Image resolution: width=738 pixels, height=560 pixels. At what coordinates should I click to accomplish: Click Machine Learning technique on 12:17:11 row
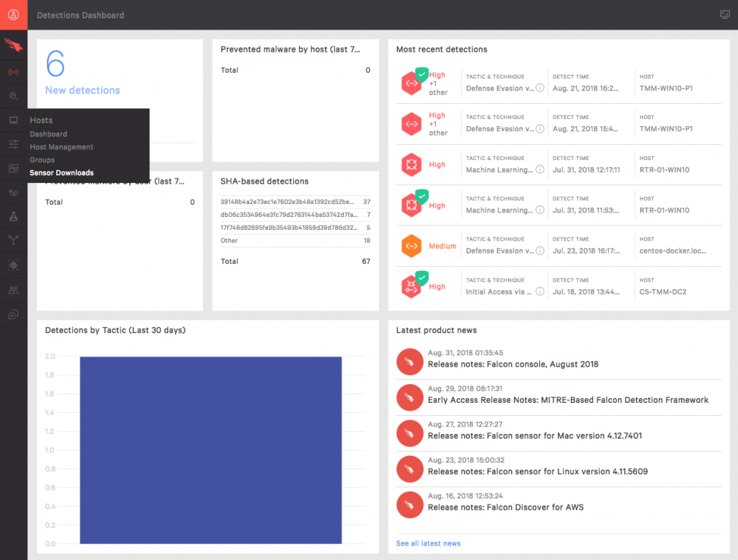pos(499,169)
